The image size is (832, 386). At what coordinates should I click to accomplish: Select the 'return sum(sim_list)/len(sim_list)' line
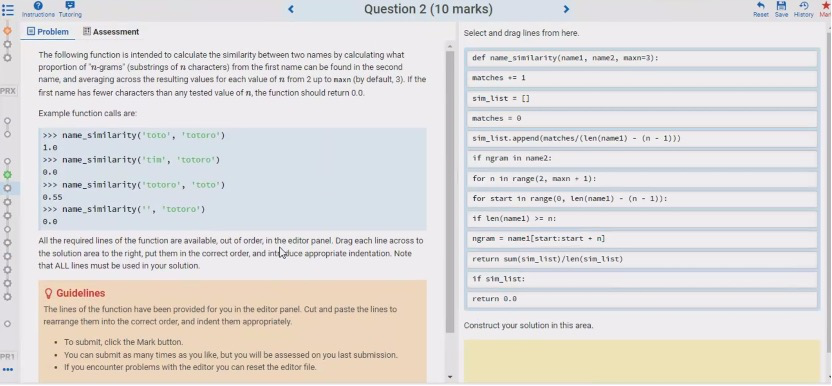pyautogui.click(x=642, y=259)
